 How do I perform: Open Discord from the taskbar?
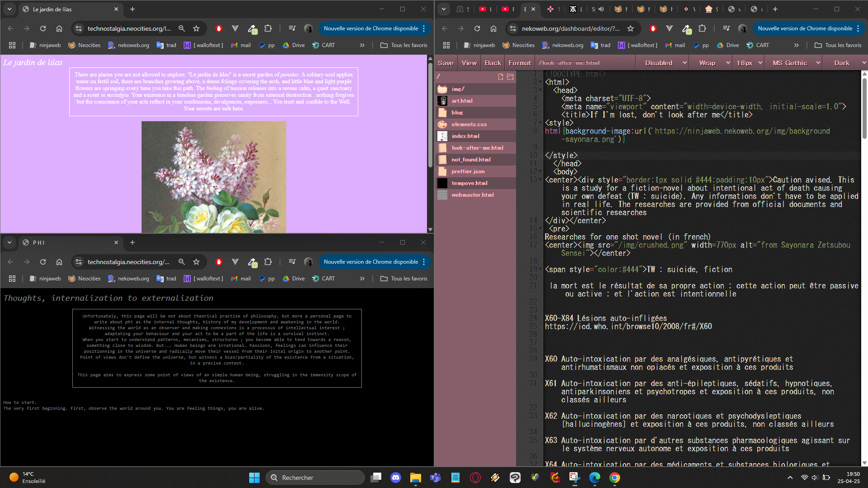396,478
